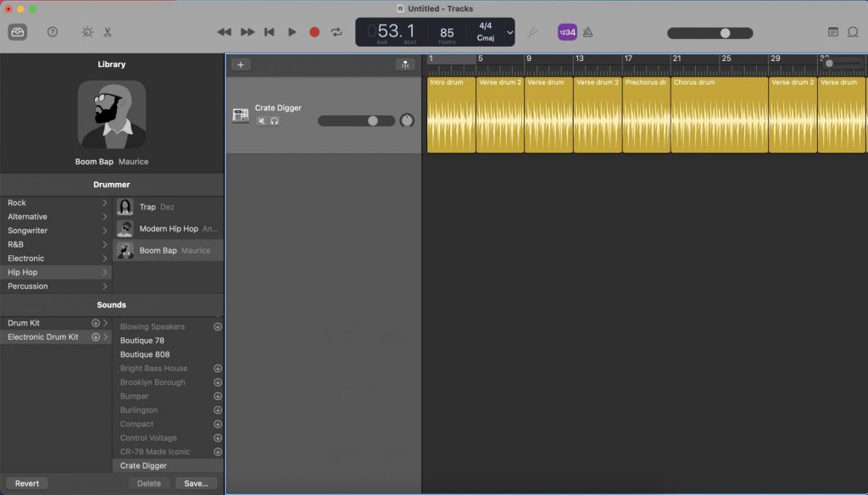
Task: Select the Hip Hop drummer genre
Action: (56, 272)
